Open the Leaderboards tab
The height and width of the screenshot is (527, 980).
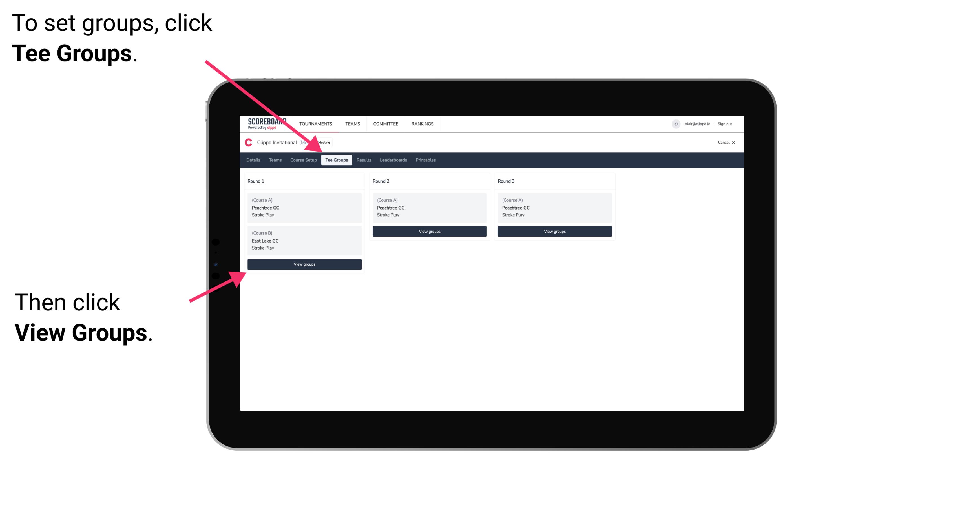coord(392,160)
